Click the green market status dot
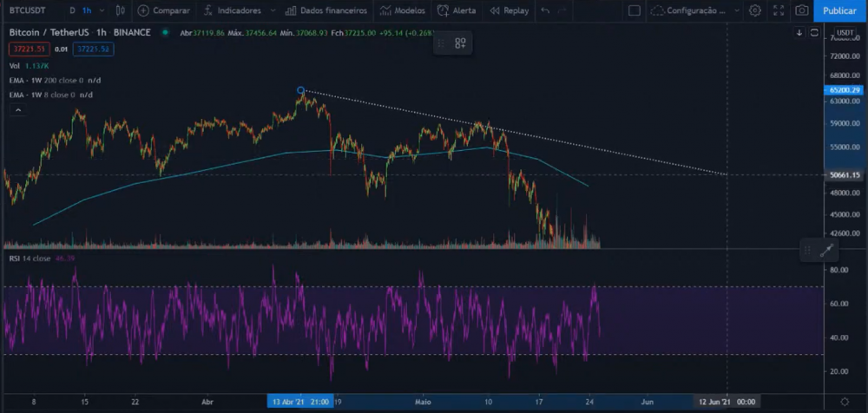The width and height of the screenshot is (868, 413). 164,33
